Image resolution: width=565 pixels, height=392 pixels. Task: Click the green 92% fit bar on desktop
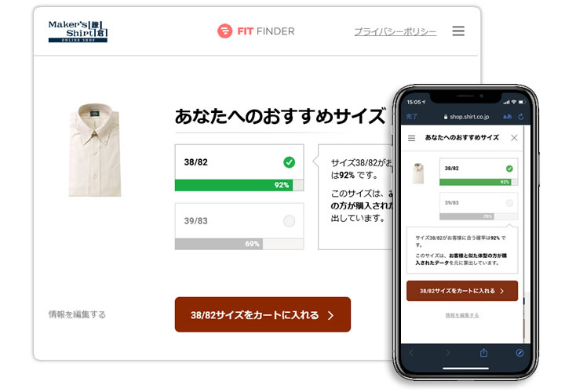pos(234,185)
